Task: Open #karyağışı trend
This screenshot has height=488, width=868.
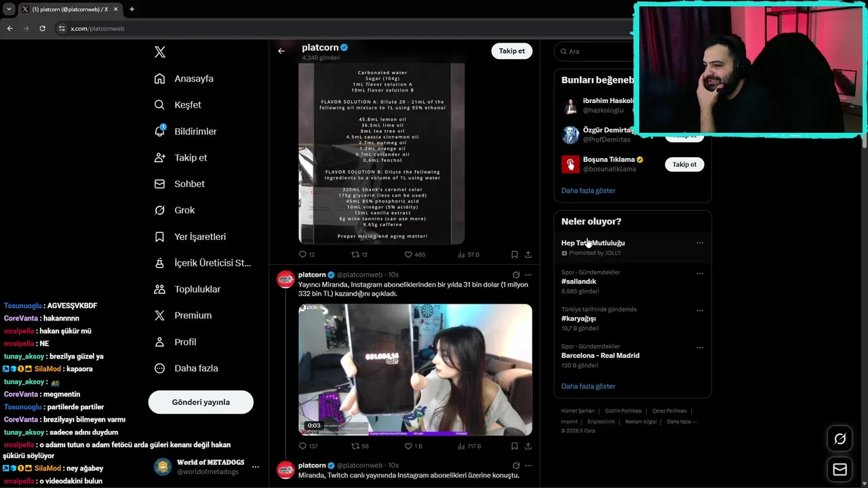Action: [x=578, y=319]
